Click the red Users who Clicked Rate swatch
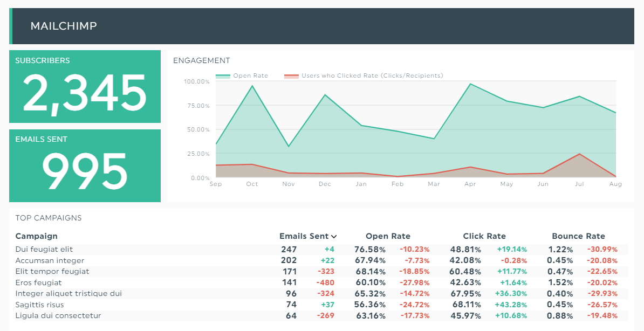 [x=291, y=76]
